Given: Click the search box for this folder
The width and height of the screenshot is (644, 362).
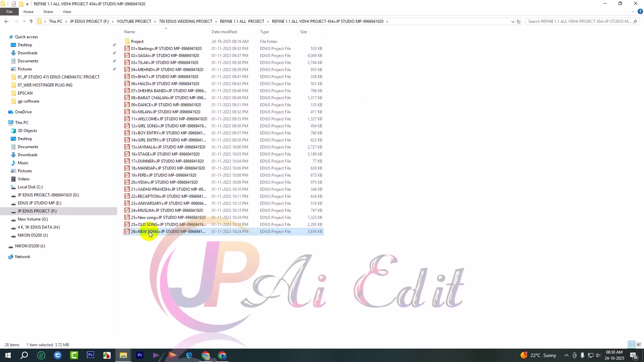Looking at the screenshot, I should [x=579, y=21].
